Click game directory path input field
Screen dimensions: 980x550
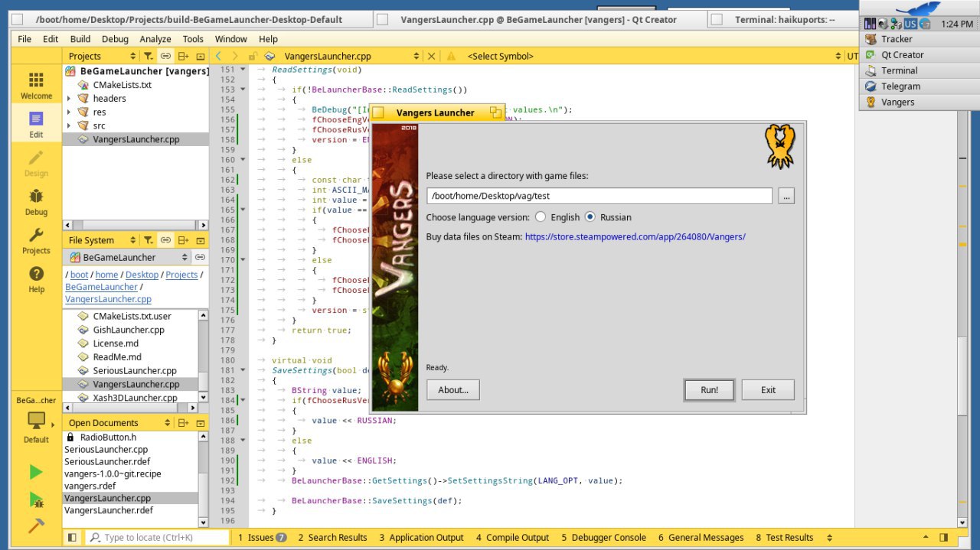tap(599, 196)
